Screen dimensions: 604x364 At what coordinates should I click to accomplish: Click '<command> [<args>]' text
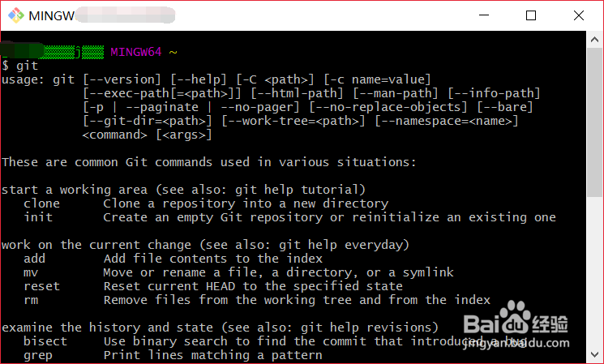pyautogui.click(x=147, y=135)
